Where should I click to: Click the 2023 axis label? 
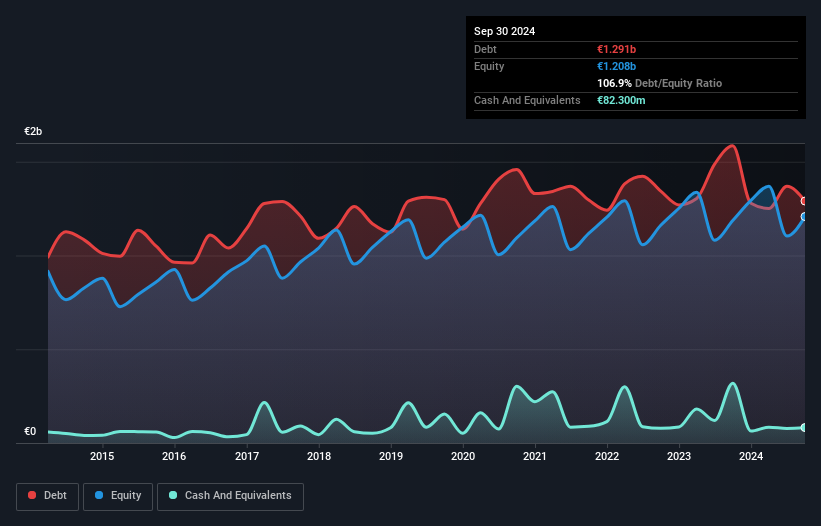679,456
